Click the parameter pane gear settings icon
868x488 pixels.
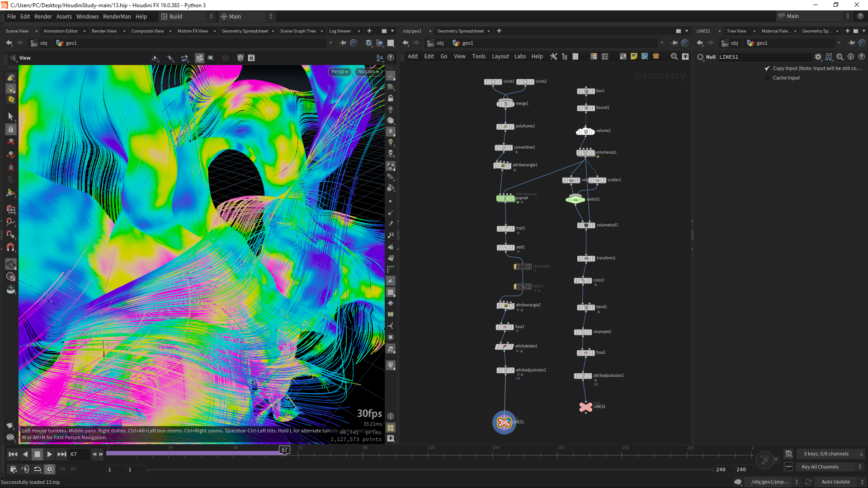[818, 57]
